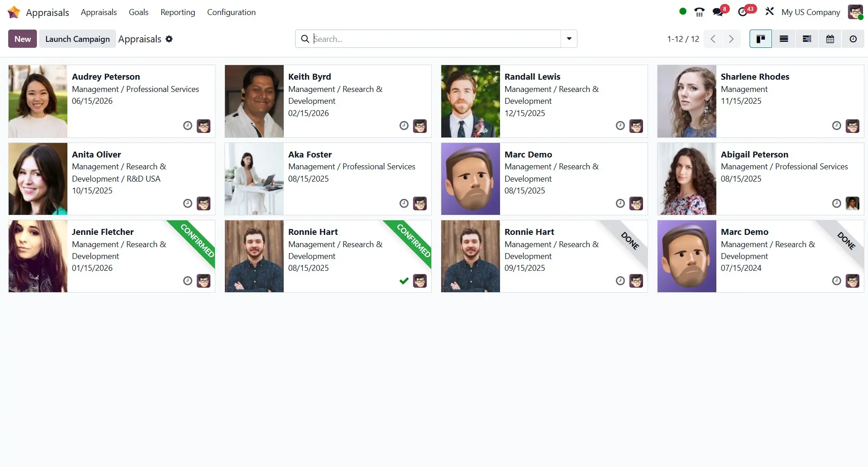Click Anita Oliver's activity clock icon
Screen dimensions: 868x467
188,203
